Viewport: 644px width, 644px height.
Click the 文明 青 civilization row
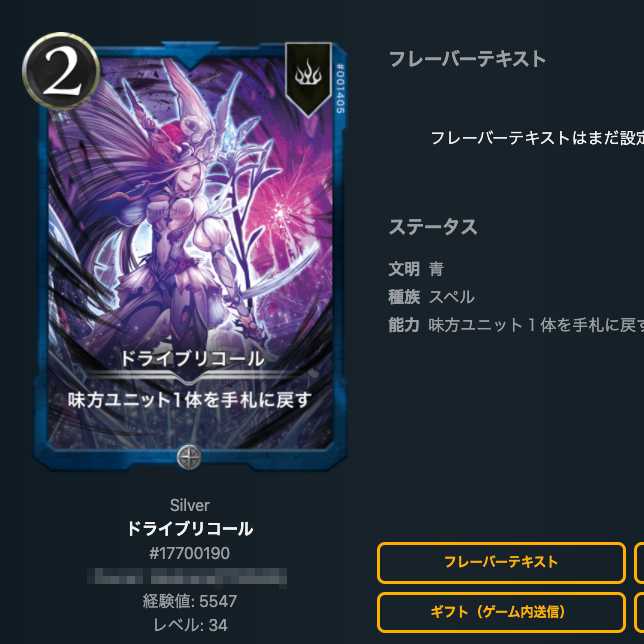[416, 269]
